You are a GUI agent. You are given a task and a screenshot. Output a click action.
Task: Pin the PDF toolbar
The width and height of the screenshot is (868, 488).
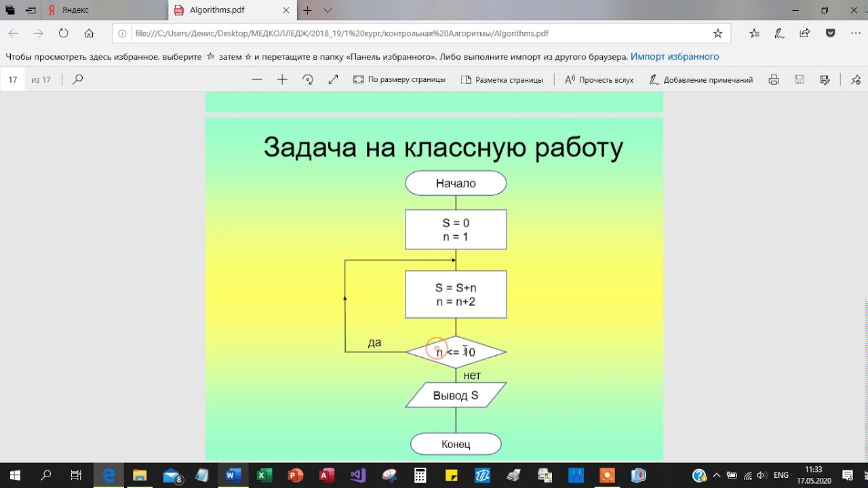(x=856, y=79)
